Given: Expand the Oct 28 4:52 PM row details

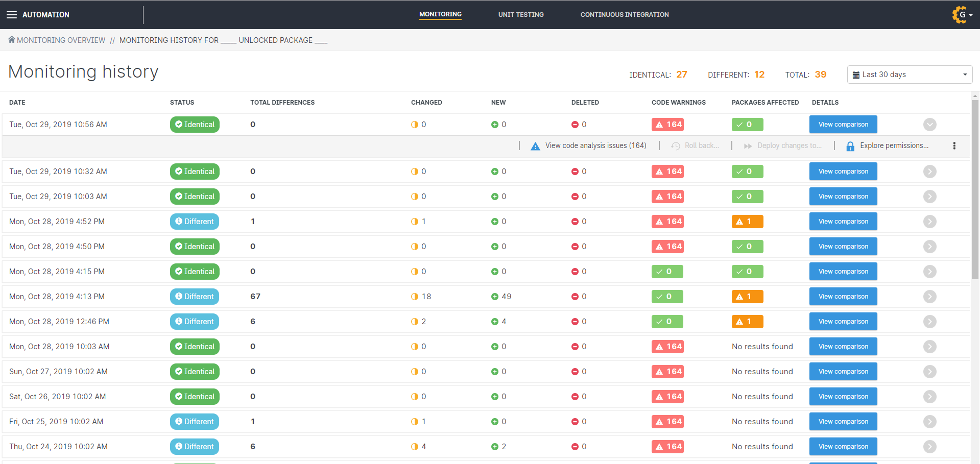Looking at the screenshot, I should point(929,222).
